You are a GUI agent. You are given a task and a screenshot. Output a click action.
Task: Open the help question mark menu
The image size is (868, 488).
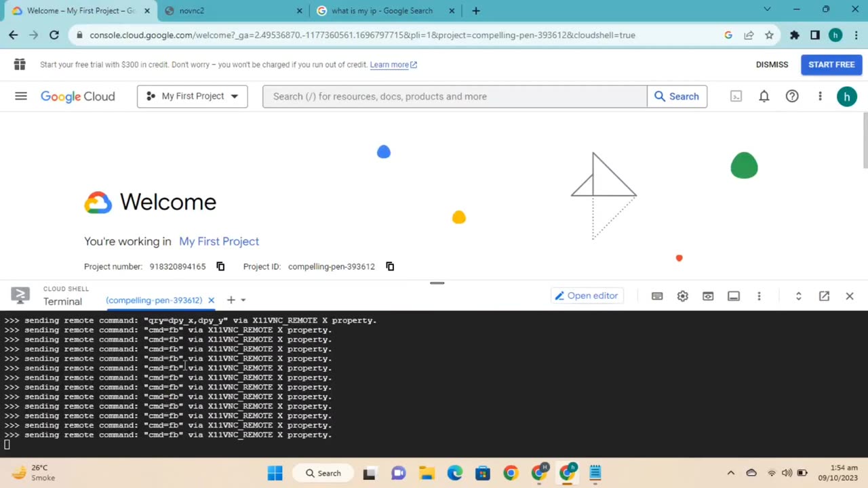click(x=792, y=96)
